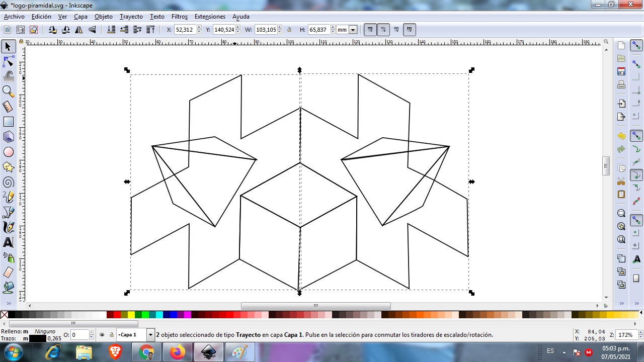This screenshot has width=644, height=362.
Task: Flip selection vertically
Action: pos(92,30)
